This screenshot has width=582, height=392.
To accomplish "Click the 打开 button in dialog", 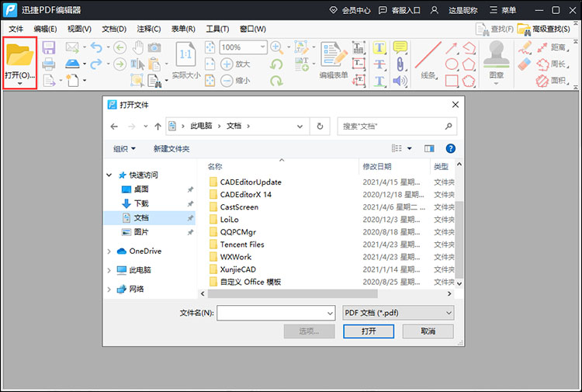I will 369,331.
